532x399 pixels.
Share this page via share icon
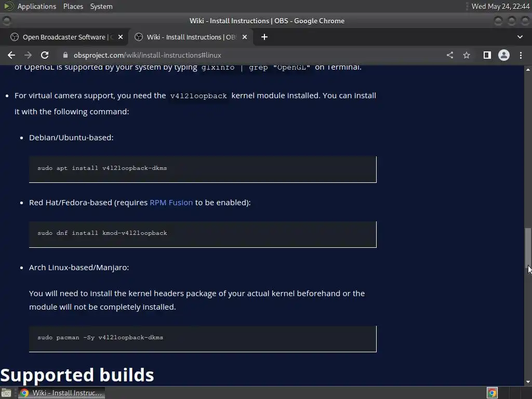[x=450, y=55]
